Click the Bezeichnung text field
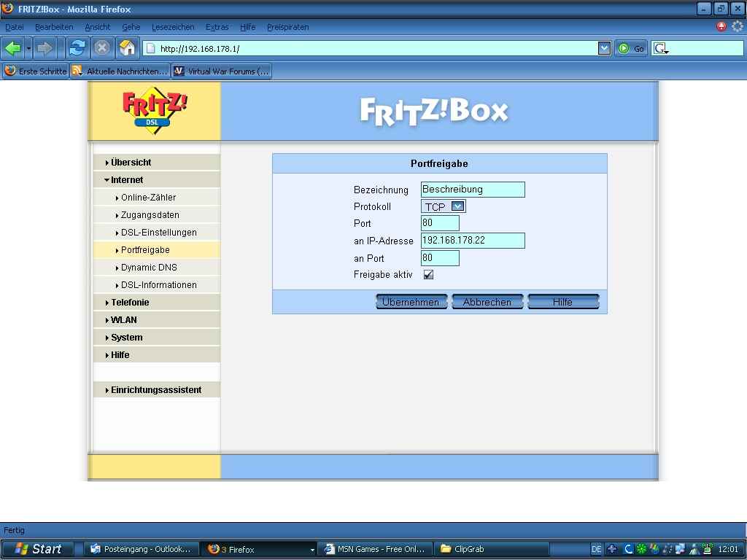Viewport: 747px width, 560px height. click(473, 190)
